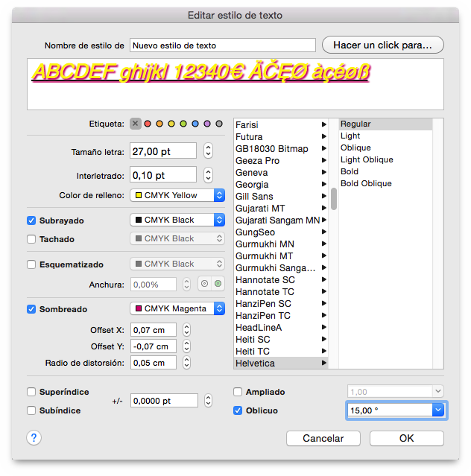Select Georgia in the font list
The height and width of the screenshot is (476, 471).
point(252,184)
